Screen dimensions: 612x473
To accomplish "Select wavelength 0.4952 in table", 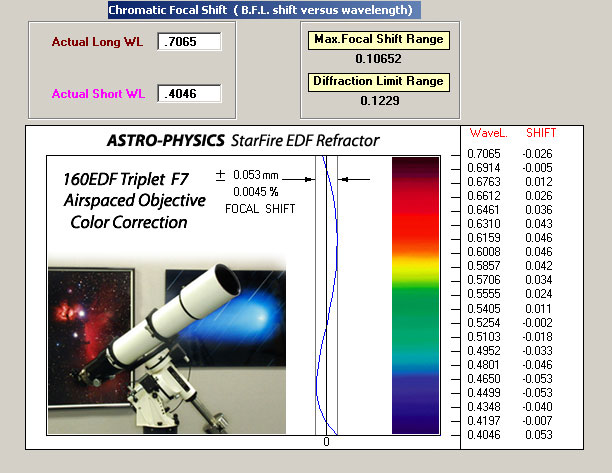I will click(484, 351).
